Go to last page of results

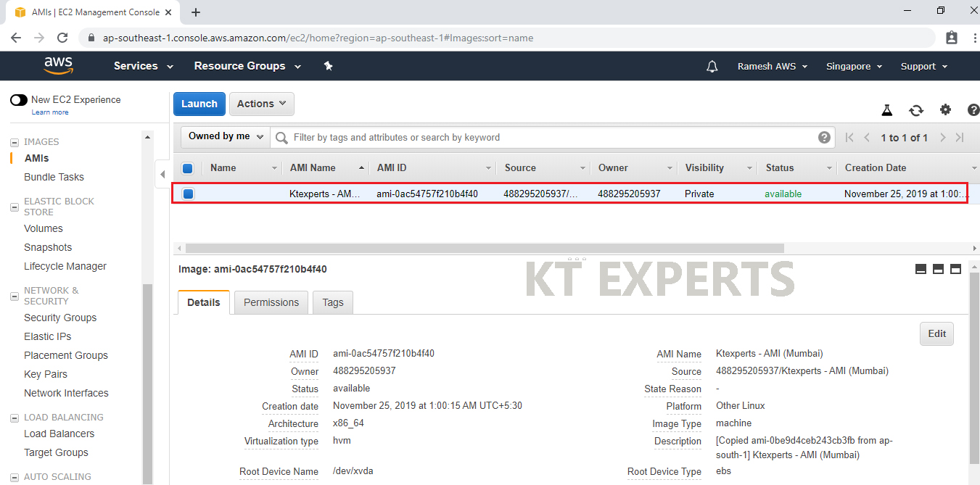(x=960, y=138)
